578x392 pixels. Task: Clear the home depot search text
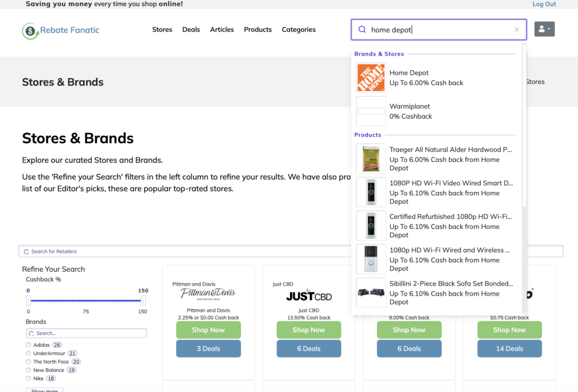(516, 29)
